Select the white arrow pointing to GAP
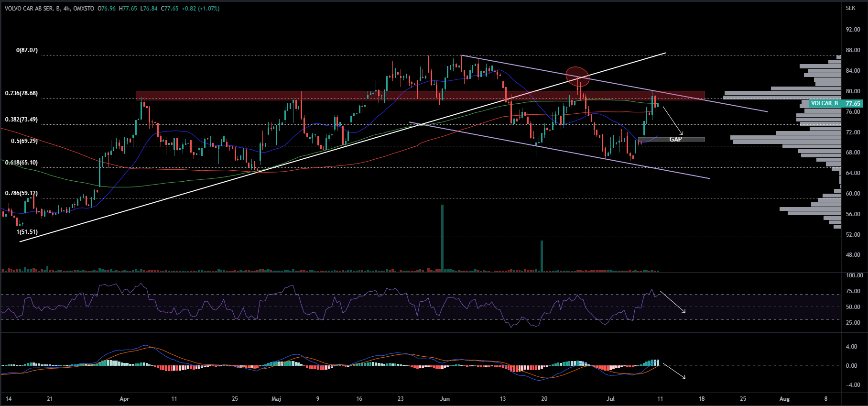 click(x=673, y=121)
